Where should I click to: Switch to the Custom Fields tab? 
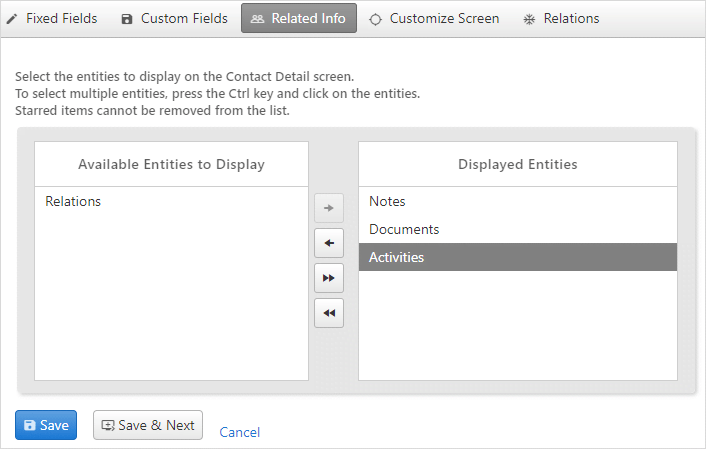[175, 18]
